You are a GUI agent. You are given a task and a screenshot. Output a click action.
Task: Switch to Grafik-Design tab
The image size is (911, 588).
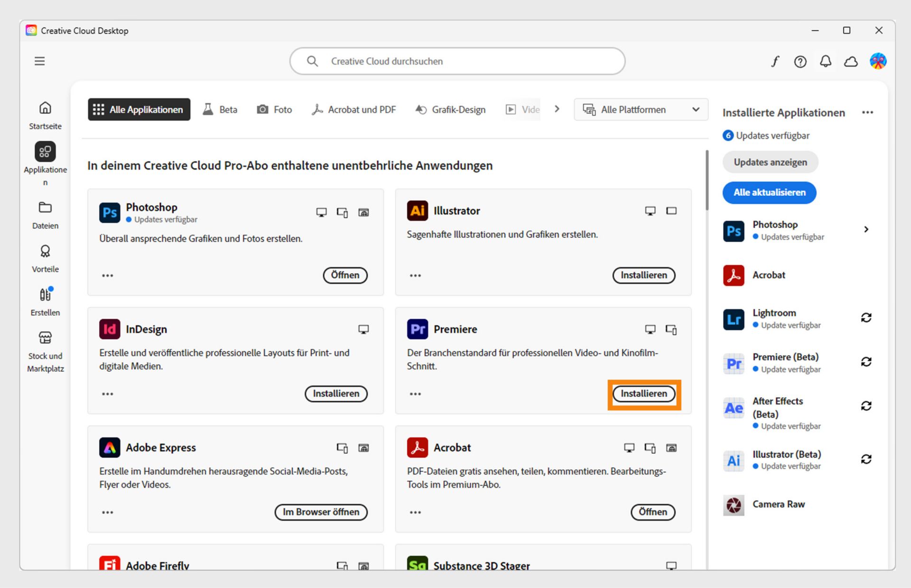[x=450, y=110]
